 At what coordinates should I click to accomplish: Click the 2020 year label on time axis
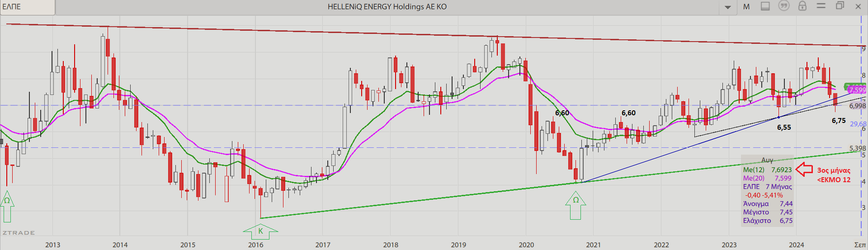(526, 245)
